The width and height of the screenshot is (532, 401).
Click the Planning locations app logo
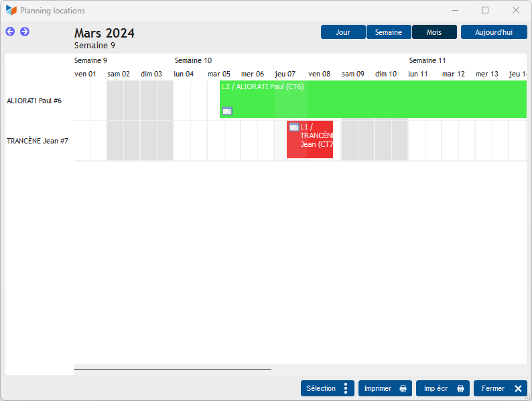[11, 11]
